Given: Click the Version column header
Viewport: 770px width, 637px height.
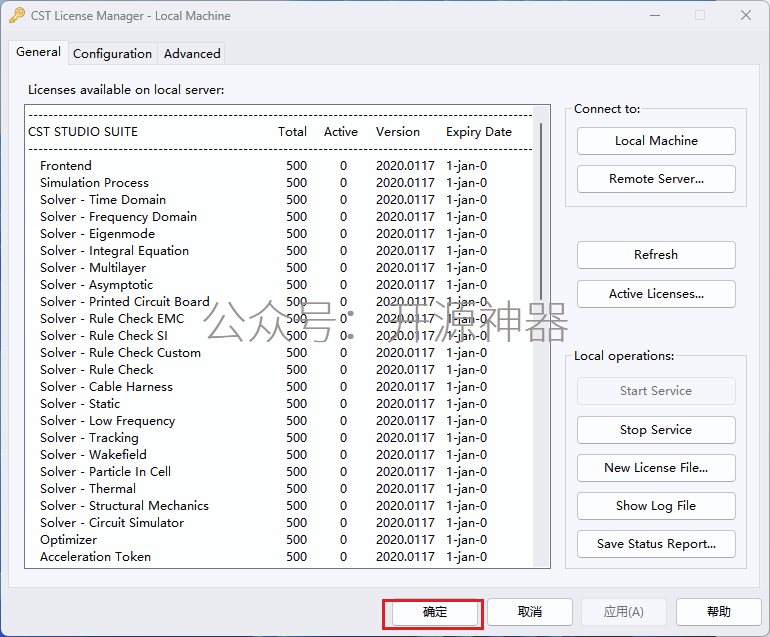Looking at the screenshot, I should coord(398,132).
